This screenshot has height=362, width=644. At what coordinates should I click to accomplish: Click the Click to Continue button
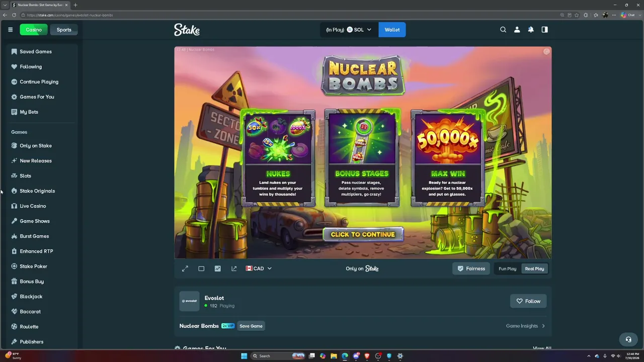pos(363,234)
